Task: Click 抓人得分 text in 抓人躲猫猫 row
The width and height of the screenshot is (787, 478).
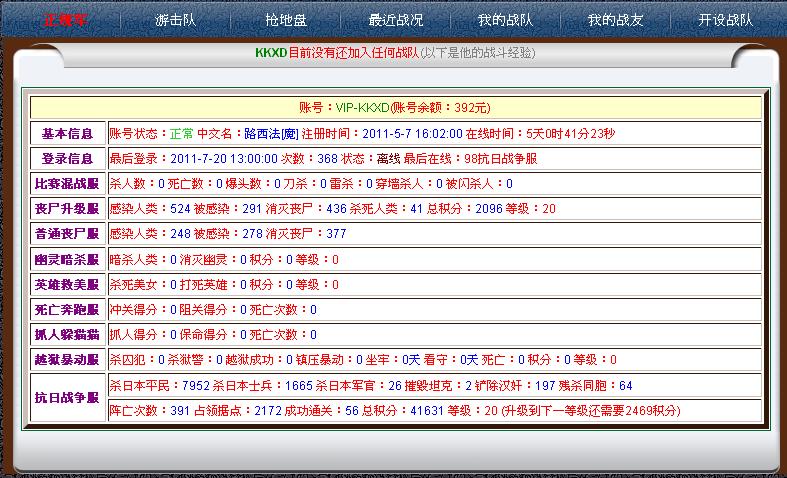Action: pyautogui.click(x=133, y=335)
